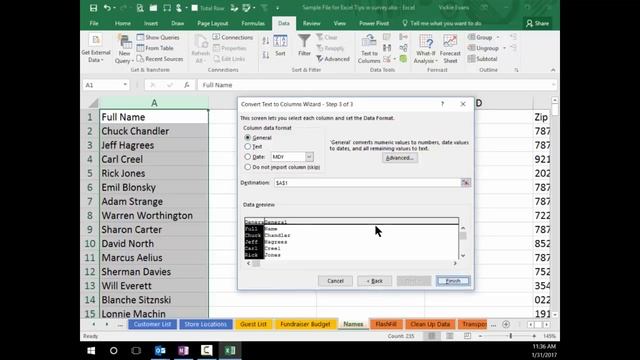The width and height of the screenshot is (640, 360).
Task: Open New Query in the ribbon
Action: click(124, 49)
